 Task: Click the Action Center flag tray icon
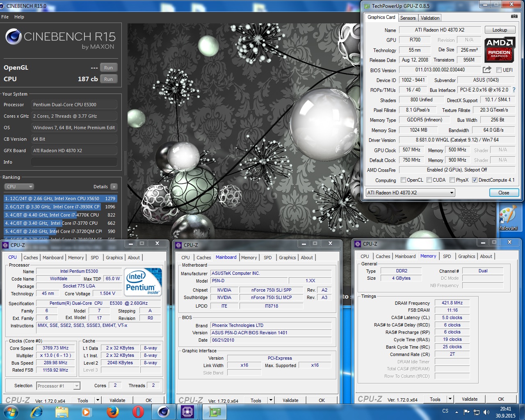pos(466,412)
